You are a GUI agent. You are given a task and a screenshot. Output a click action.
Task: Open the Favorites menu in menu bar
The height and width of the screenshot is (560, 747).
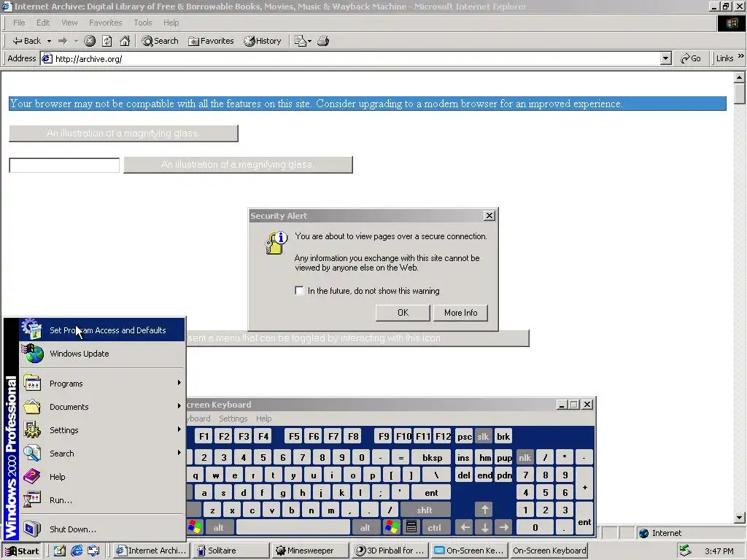pyautogui.click(x=105, y=23)
